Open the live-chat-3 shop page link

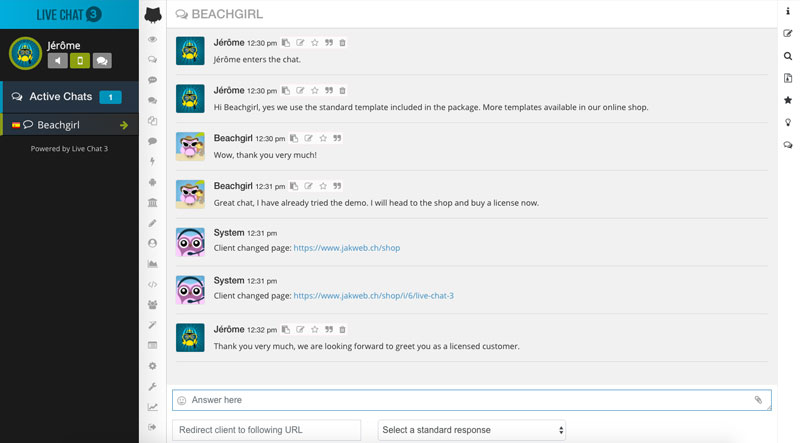[x=373, y=296]
